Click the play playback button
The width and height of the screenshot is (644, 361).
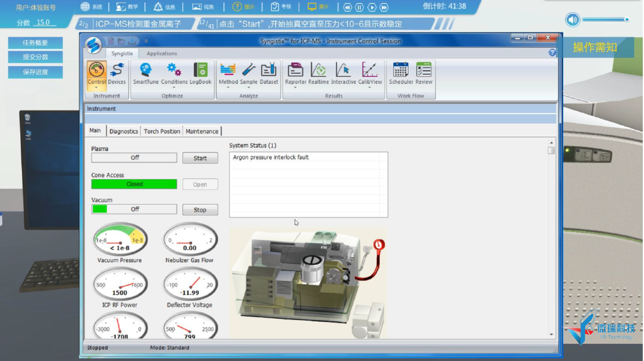[372, 7]
